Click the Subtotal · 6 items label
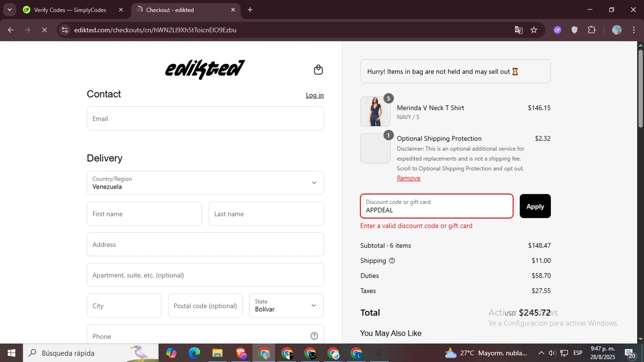Screen dimensions: 644x362 [x=386, y=246]
